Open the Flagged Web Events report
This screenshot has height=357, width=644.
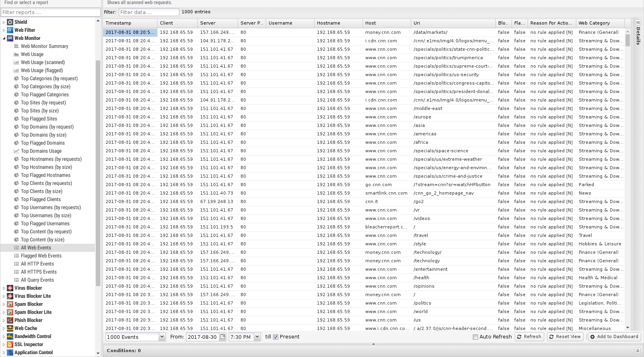tap(41, 256)
